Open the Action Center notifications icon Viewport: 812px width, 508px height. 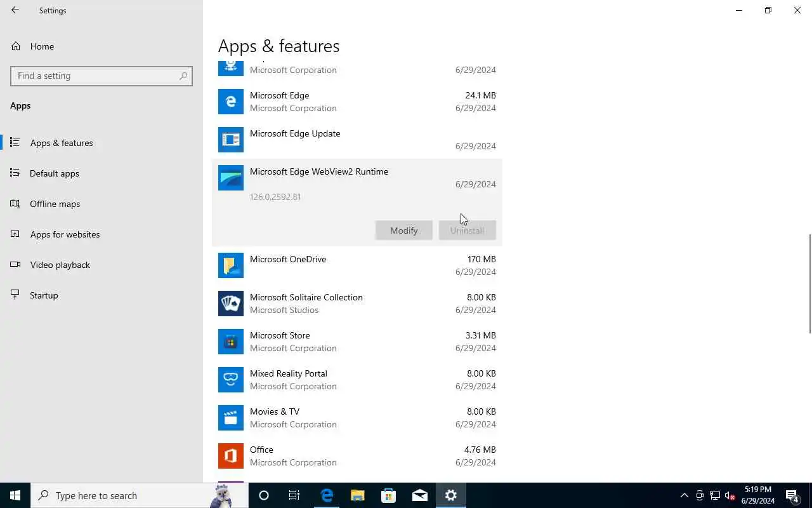[x=792, y=495]
